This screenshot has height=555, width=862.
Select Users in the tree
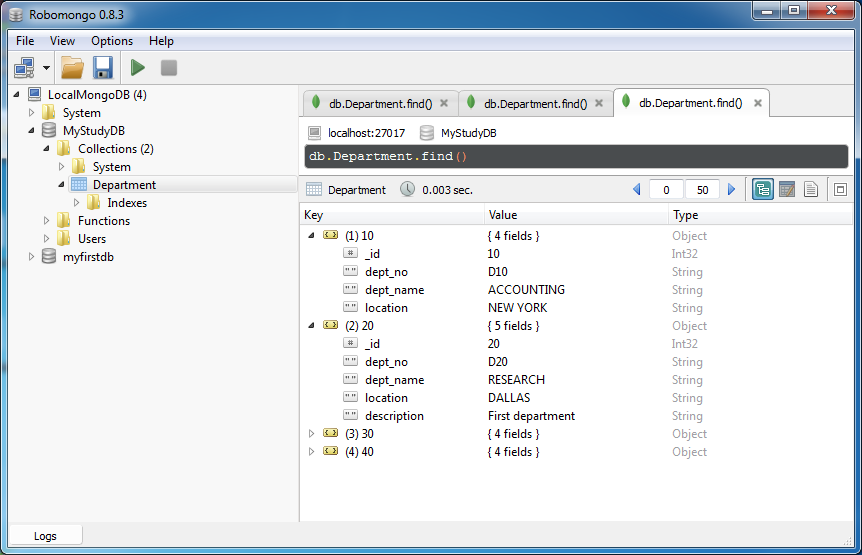92,239
